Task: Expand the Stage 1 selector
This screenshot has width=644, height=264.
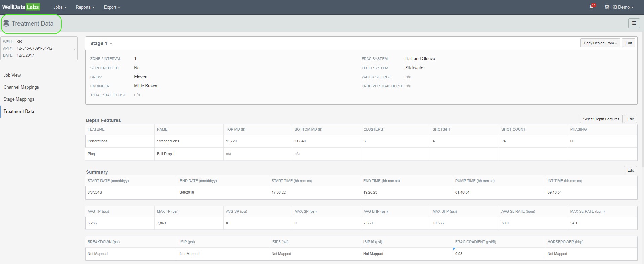Action: click(x=101, y=44)
